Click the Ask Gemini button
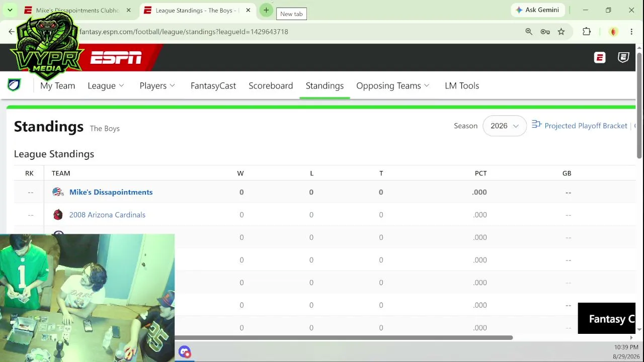 (537, 10)
